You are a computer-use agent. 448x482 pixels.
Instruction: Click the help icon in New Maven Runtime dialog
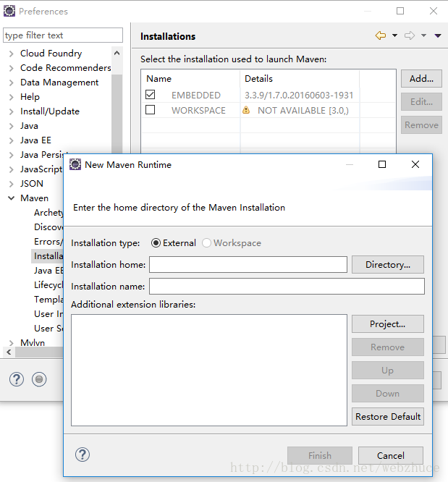point(83,454)
